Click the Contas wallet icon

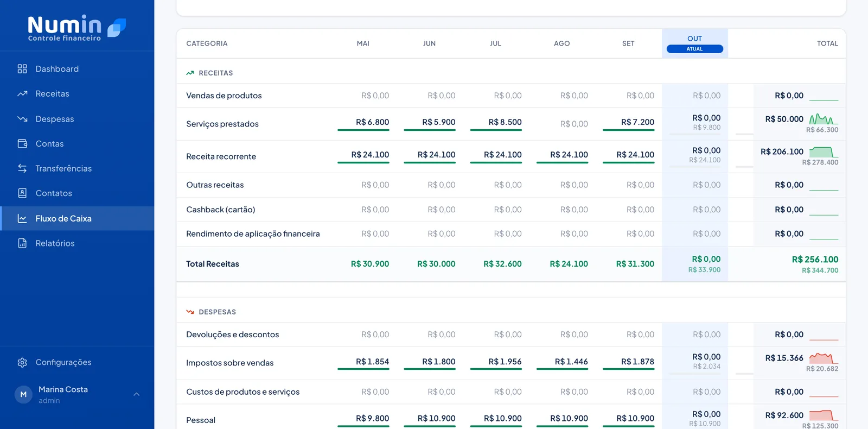22,143
